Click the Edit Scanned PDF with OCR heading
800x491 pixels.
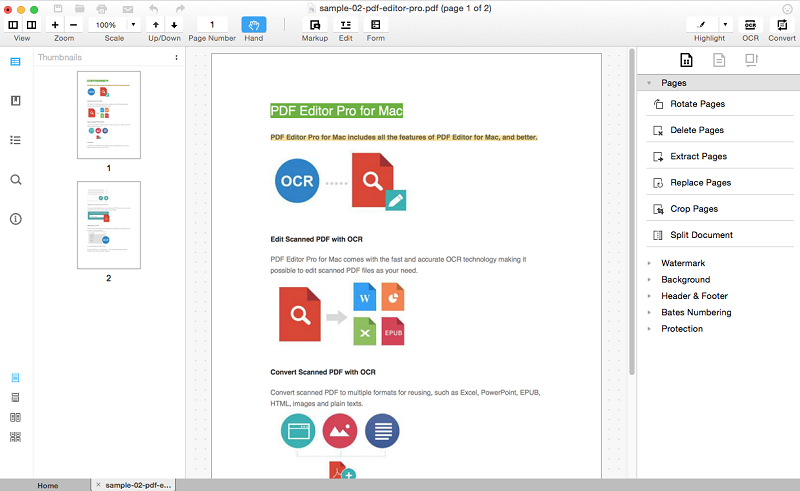coord(316,239)
